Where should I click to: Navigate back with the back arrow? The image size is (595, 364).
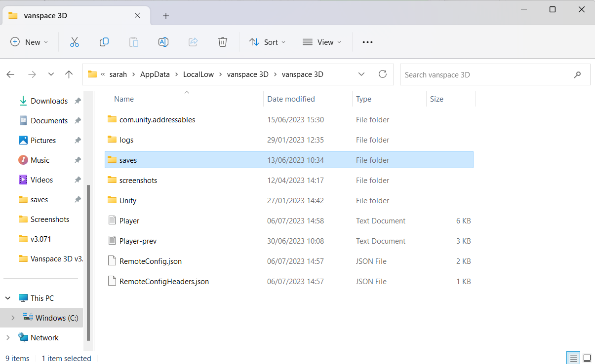pos(10,74)
